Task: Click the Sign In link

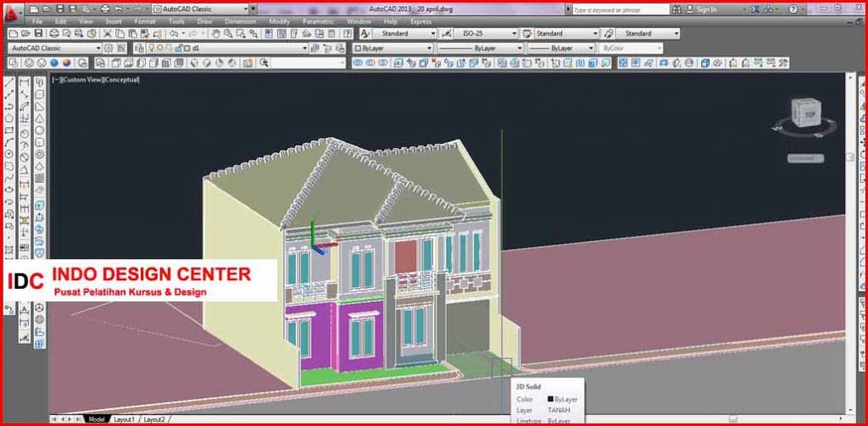Action: point(706,9)
